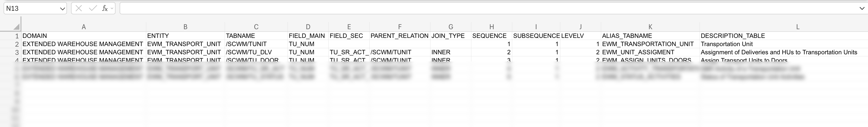Select column A header

(x=84, y=27)
